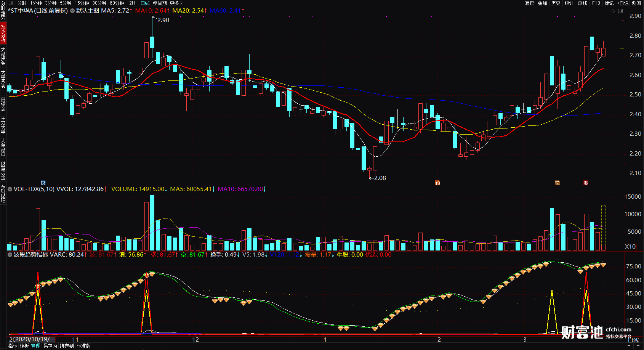Click the 日线 label at bottom right
The image size is (644, 350).
tap(633, 340)
